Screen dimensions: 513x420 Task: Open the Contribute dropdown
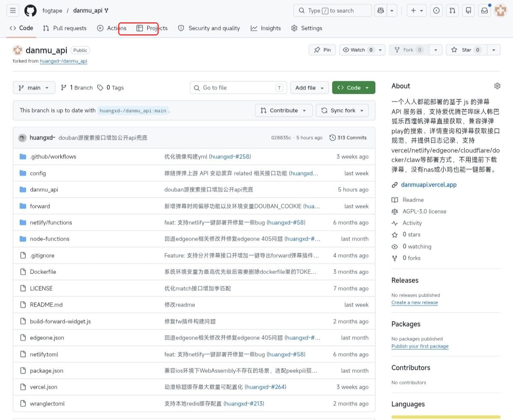coord(283,110)
